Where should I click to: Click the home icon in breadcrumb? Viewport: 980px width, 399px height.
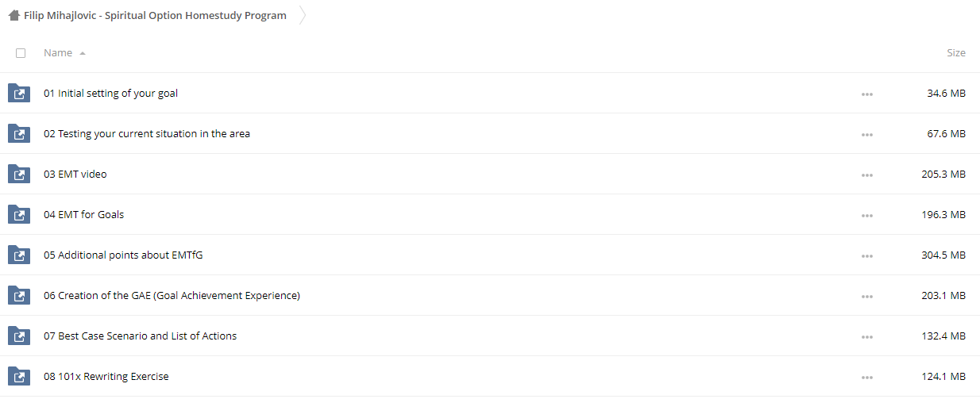click(14, 15)
